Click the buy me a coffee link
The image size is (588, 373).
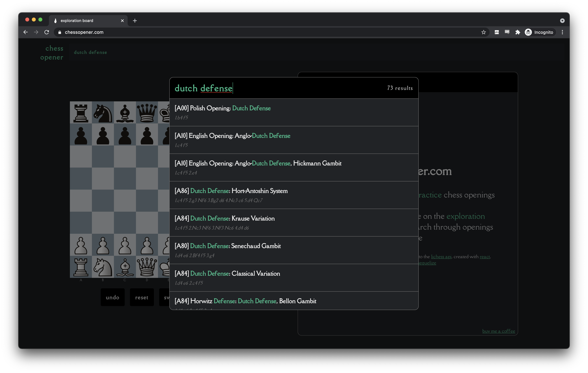499,331
